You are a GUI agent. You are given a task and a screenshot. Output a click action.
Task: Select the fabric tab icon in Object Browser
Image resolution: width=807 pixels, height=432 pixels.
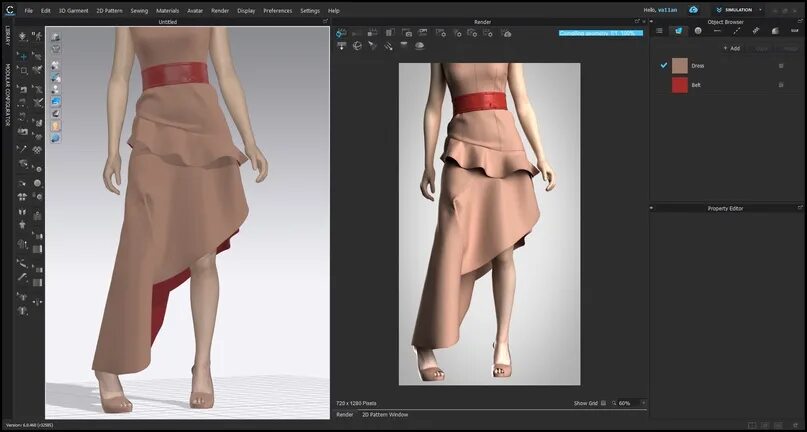[x=679, y=31]
